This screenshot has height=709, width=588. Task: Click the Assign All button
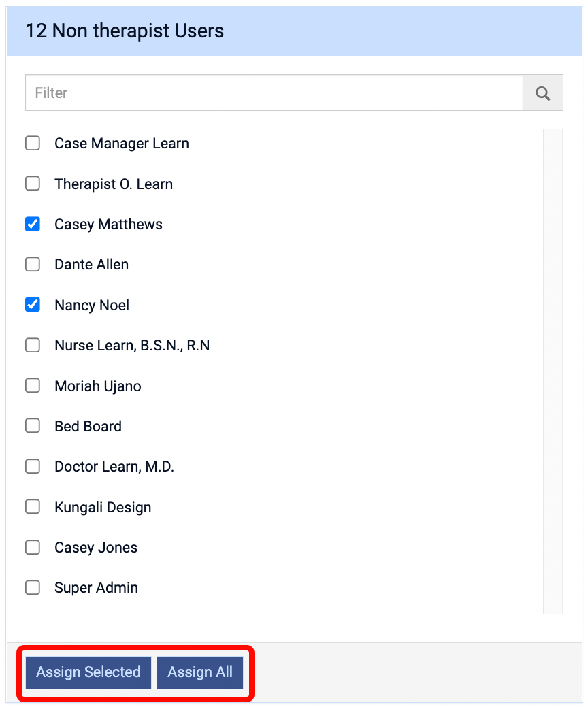pos(200,672)
